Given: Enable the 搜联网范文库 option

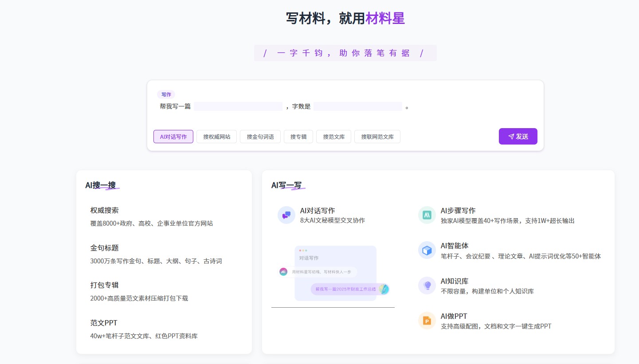Looking at the screenshot, I should click(377, 137).
